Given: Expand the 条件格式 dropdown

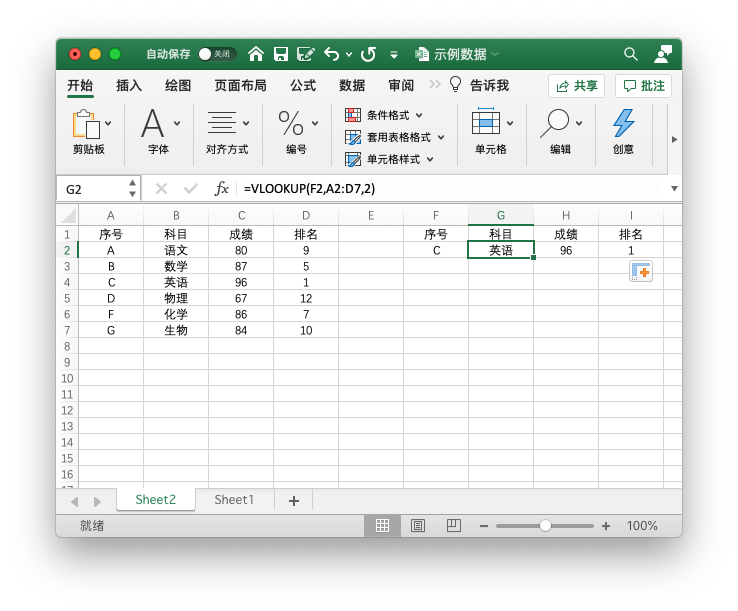Looking at the screenshot, I should [419, 115].
